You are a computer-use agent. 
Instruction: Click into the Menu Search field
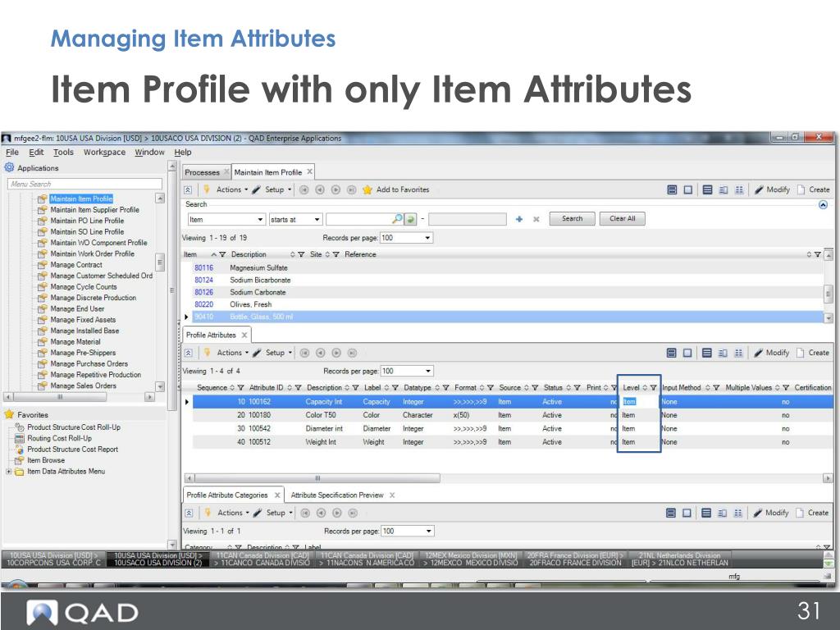pyautogui.click(x=84, y=184)
